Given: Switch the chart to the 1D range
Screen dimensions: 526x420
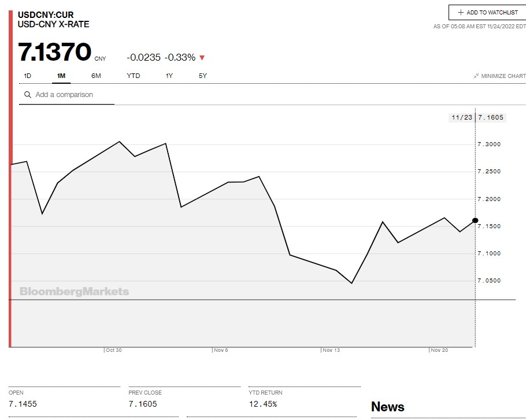Looking at the screenshot, I should point(27,76).
